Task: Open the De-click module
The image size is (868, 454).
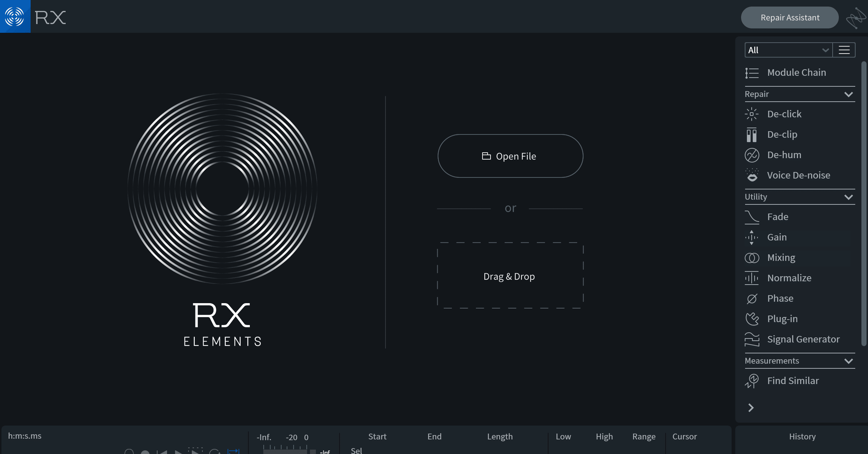Action: (x=784, y=114)
